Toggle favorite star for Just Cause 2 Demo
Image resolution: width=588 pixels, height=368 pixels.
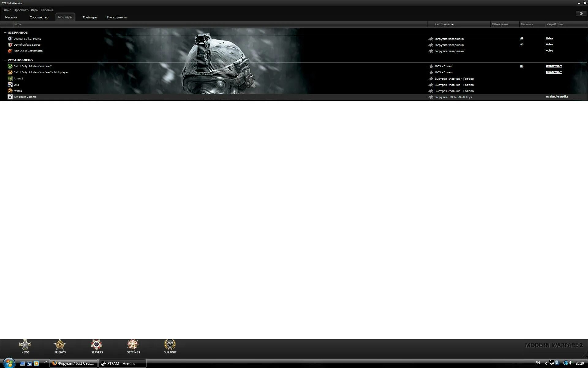[431, 97]
